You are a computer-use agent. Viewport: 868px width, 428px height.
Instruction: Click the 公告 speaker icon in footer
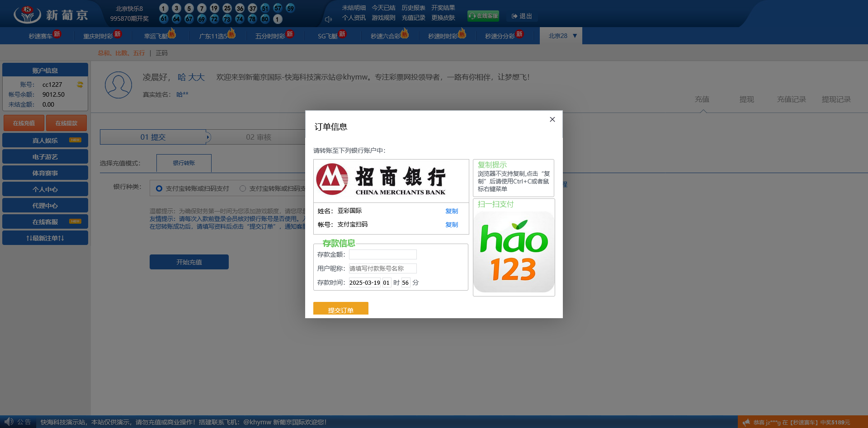[x=9, y=422]
